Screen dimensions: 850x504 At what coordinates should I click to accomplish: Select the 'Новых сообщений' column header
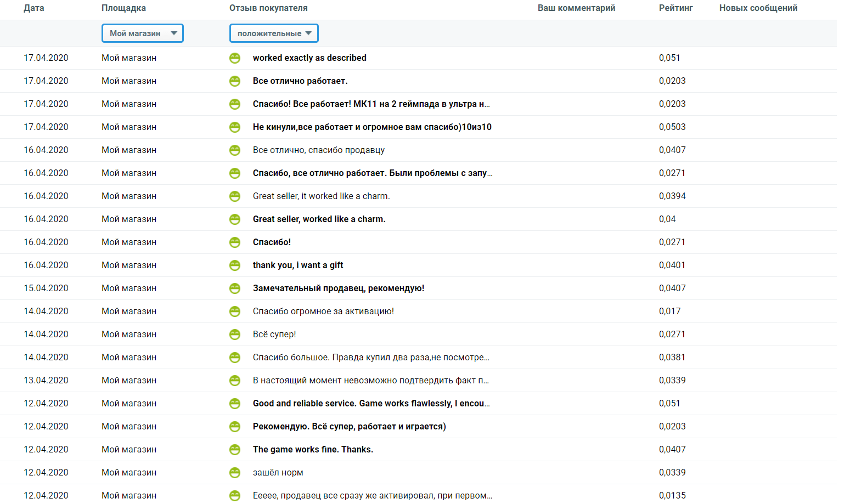coord(758,8)
